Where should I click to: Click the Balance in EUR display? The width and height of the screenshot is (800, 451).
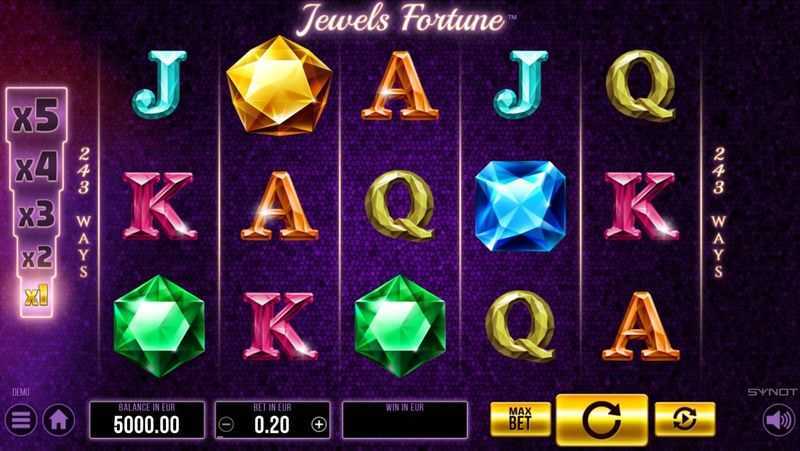147,420
